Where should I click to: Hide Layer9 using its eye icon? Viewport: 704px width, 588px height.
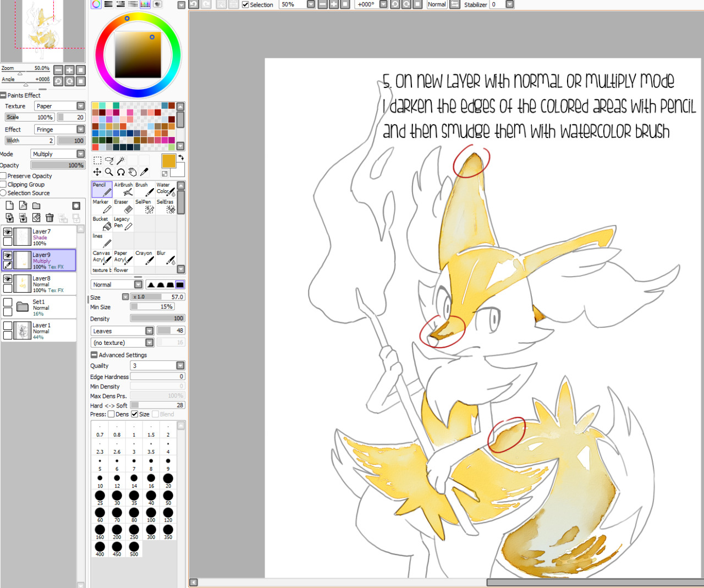tap(8, 256)
